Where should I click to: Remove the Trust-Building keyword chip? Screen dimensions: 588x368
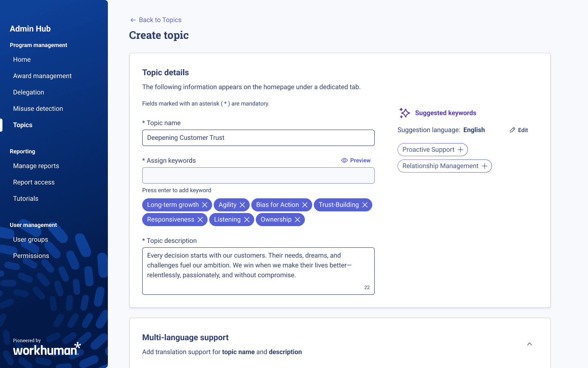tap(365, 205)
